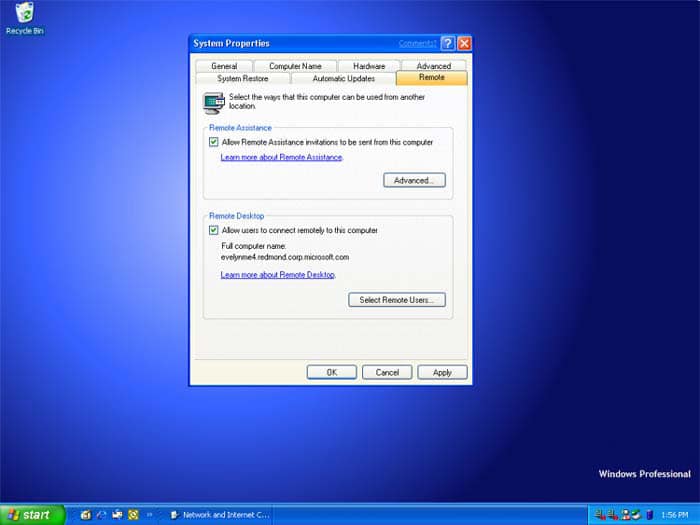Open the Start menu

click(32, 515)
